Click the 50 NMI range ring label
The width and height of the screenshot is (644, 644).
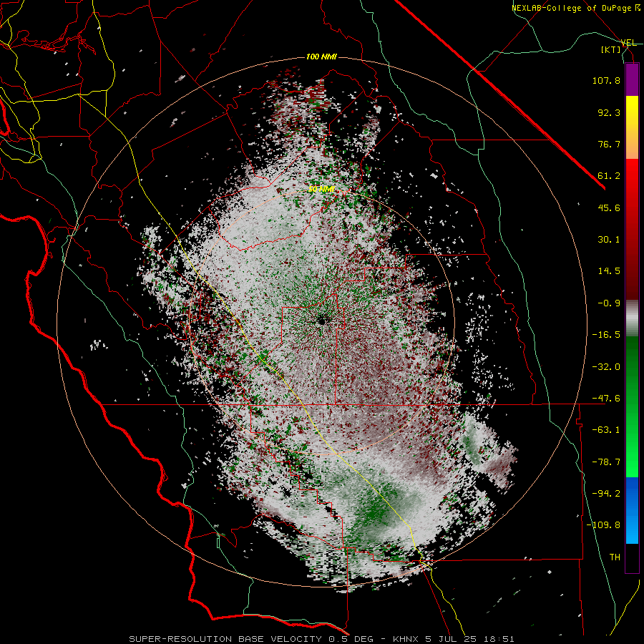pos(321,189)
